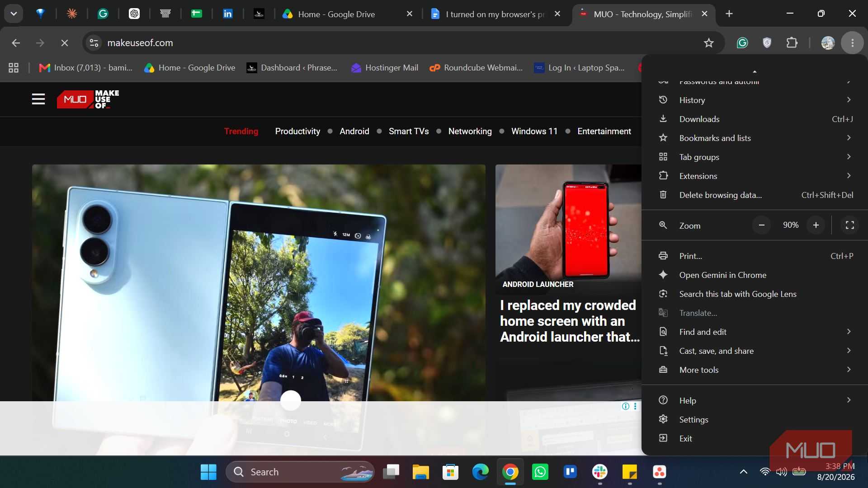Close the Home - Google Drive tab
The height and width of the screenshot is (488, 868).
[x=410, y=14]
